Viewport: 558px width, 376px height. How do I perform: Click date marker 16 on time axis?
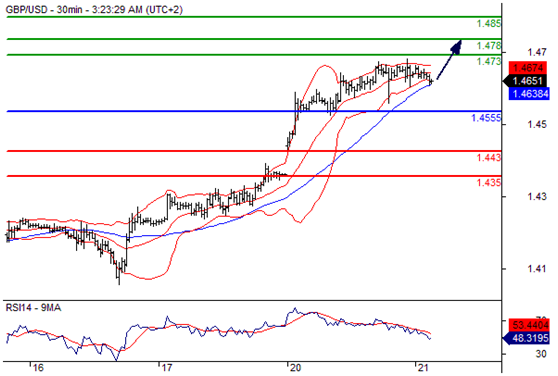[37, 367]
